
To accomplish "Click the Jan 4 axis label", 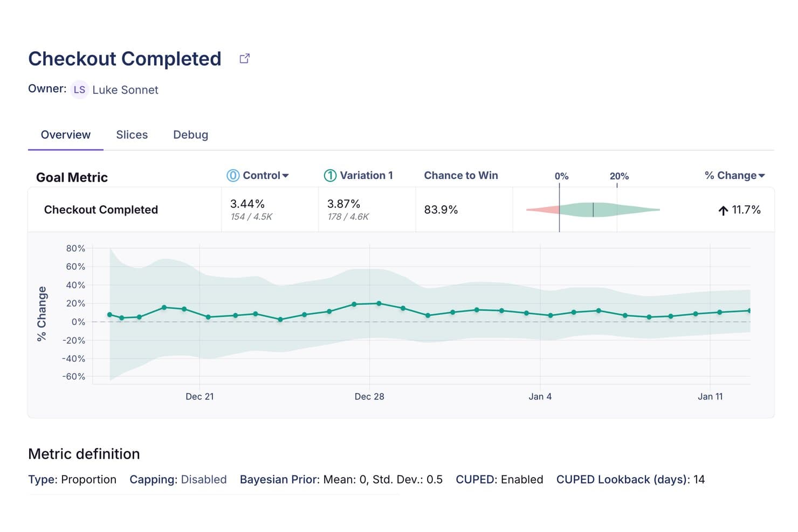I will tap(540, 397).
